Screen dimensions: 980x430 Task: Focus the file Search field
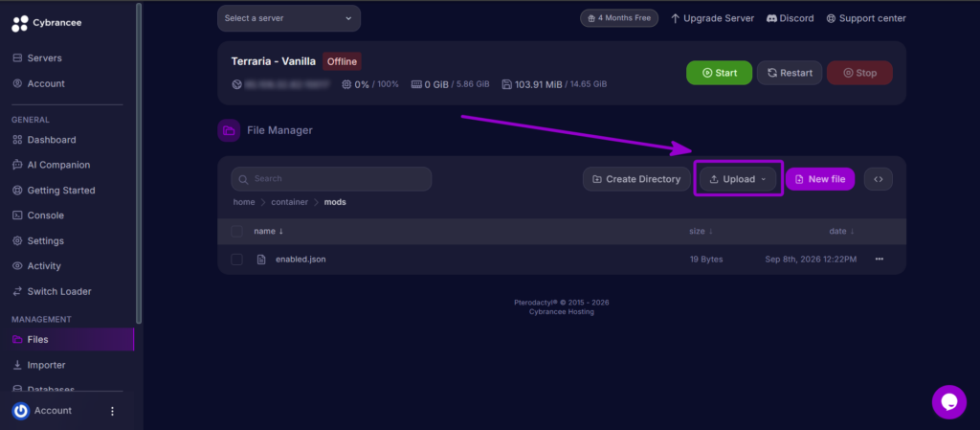331,179
